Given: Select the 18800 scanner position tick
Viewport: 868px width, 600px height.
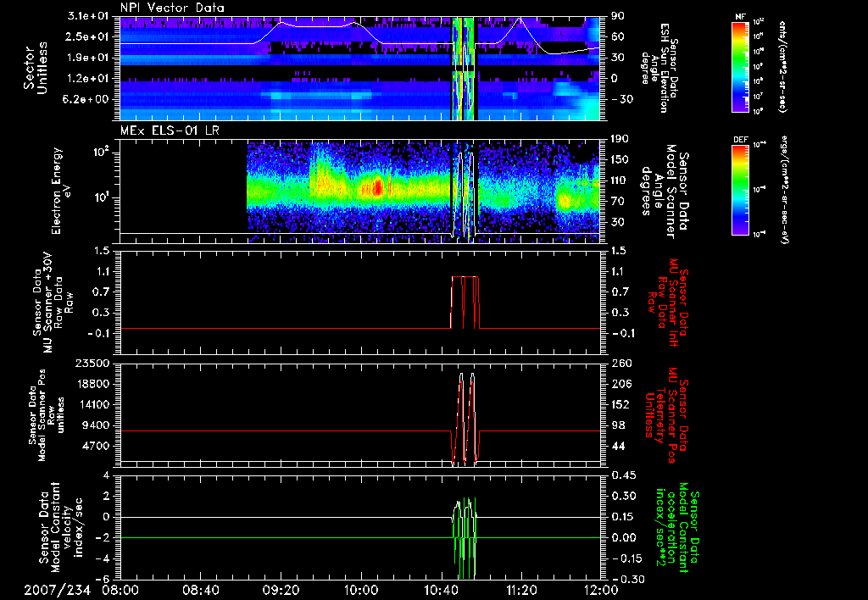Looking at the screenshot, I should pos(92,384).
